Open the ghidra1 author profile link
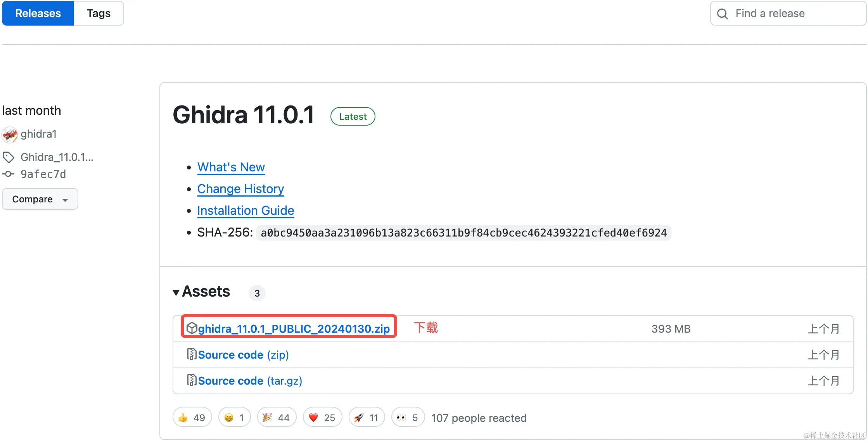The image size is (868, 442). pyautogui.click(x=39, y=134)
